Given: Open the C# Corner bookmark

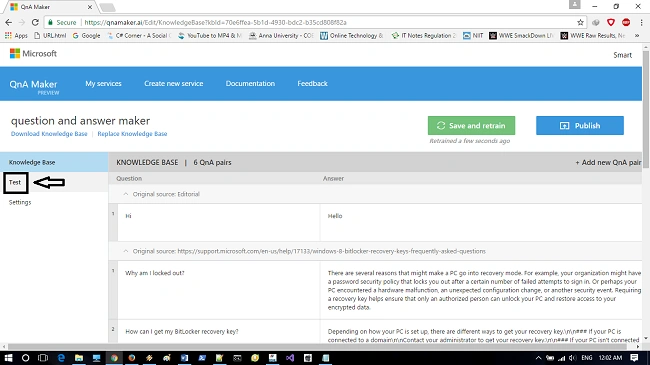Looking at the screenshot, I should (139, 36).
